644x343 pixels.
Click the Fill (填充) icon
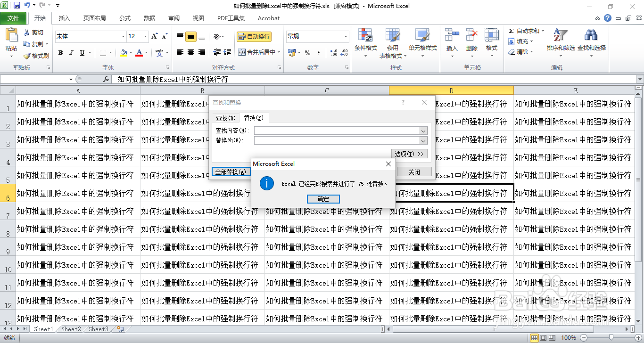click(x=511, y=41)
